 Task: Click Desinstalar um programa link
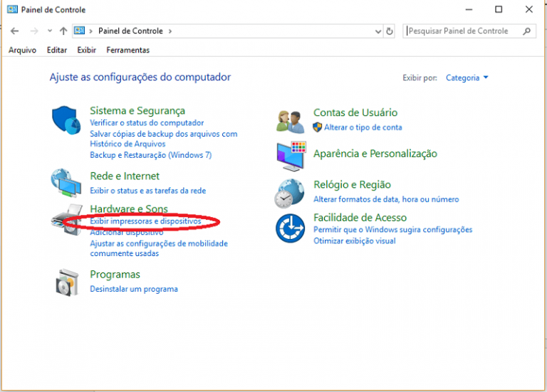coord(134,289)
